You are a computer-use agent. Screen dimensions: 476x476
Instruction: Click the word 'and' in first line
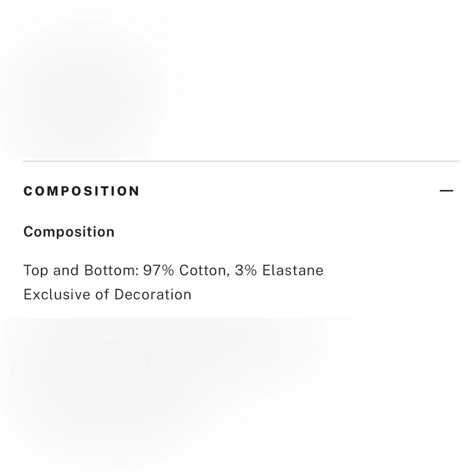[66, 270]
